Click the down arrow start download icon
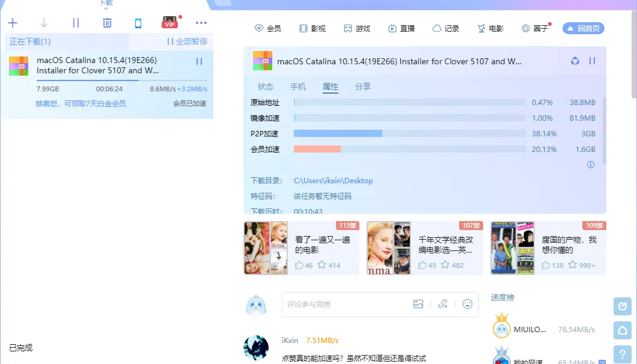Viewport: 637px width, 364px height. [44, 23]
